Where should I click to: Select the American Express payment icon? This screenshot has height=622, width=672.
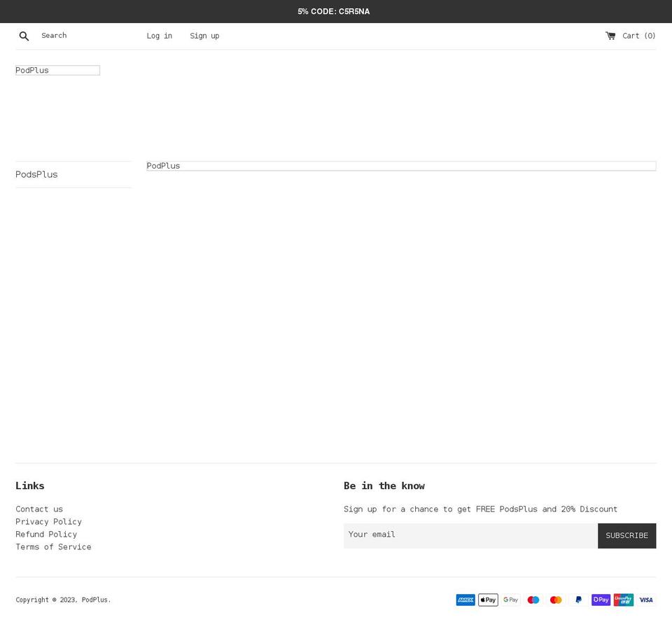coord(465,600)
